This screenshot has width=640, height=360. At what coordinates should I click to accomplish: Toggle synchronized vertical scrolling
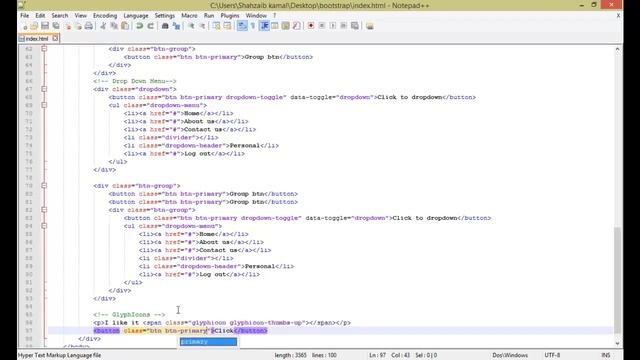click(216, 26)
